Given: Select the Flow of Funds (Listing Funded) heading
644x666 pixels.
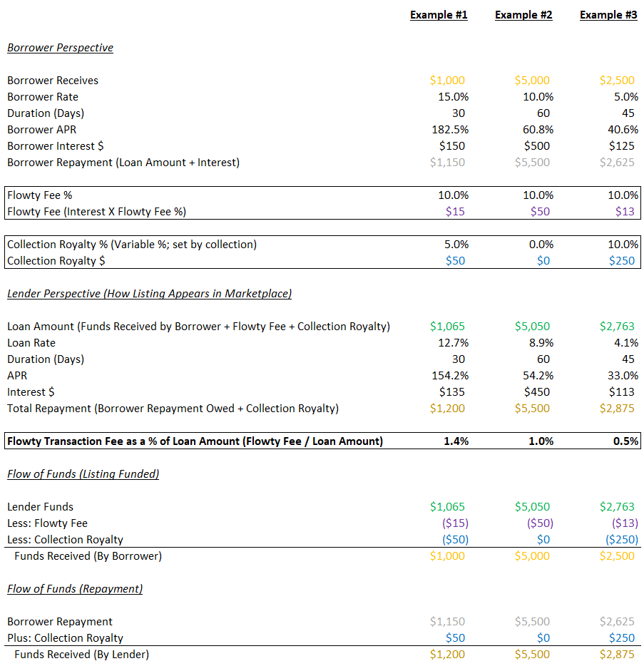Looking at the screenshot, I should coord(83,474).
